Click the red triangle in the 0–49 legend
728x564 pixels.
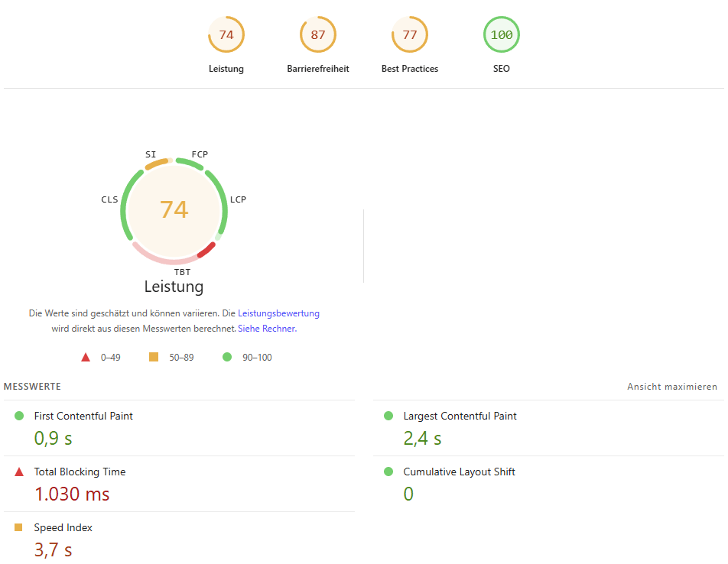click(86, 357)
